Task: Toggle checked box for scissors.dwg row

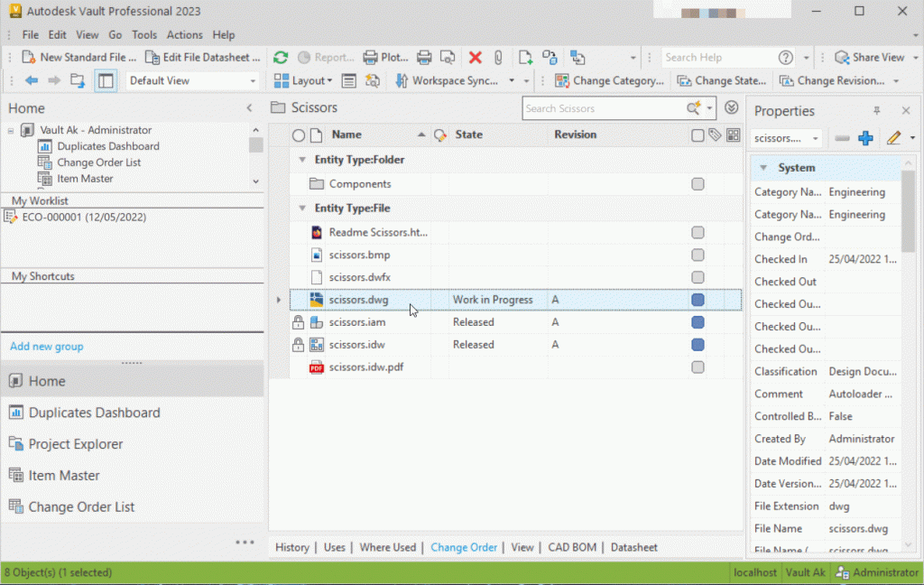Action: (698, 300)
